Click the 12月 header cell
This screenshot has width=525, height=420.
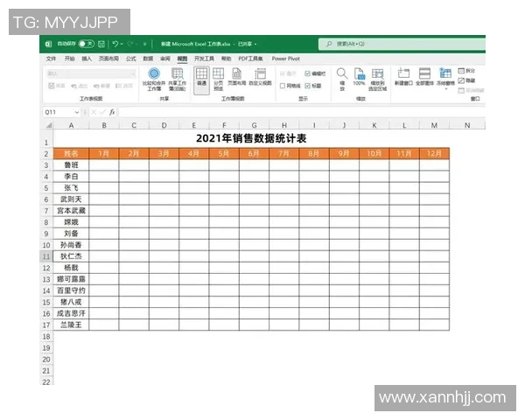pyautogui.click(x=434, y=154)
